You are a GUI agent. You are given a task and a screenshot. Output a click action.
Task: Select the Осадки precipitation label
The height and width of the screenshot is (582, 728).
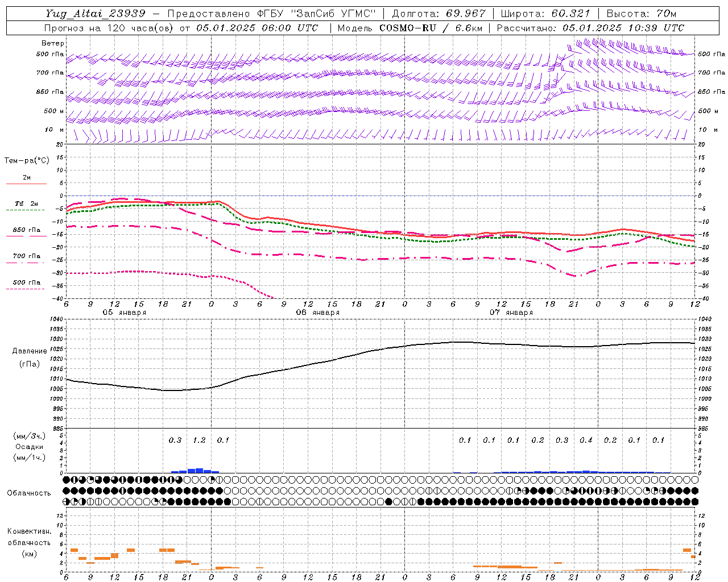click(29, 447)
